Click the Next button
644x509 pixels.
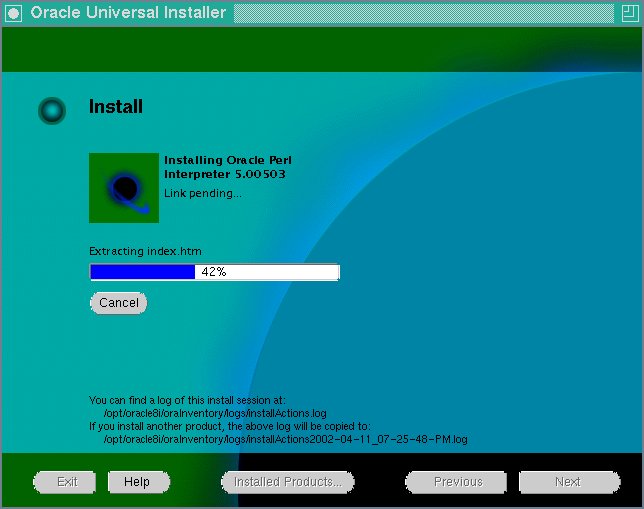(570, 482)
